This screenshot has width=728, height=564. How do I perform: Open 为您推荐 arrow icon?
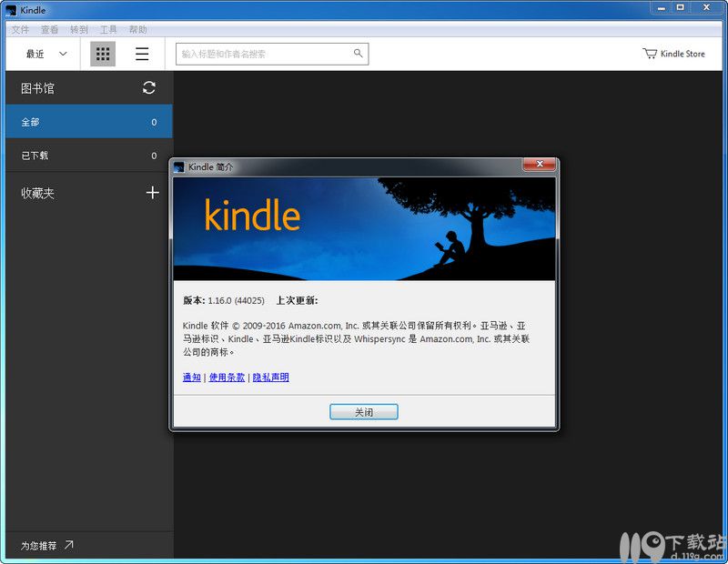pyautogui.click(x=69, y=545)
